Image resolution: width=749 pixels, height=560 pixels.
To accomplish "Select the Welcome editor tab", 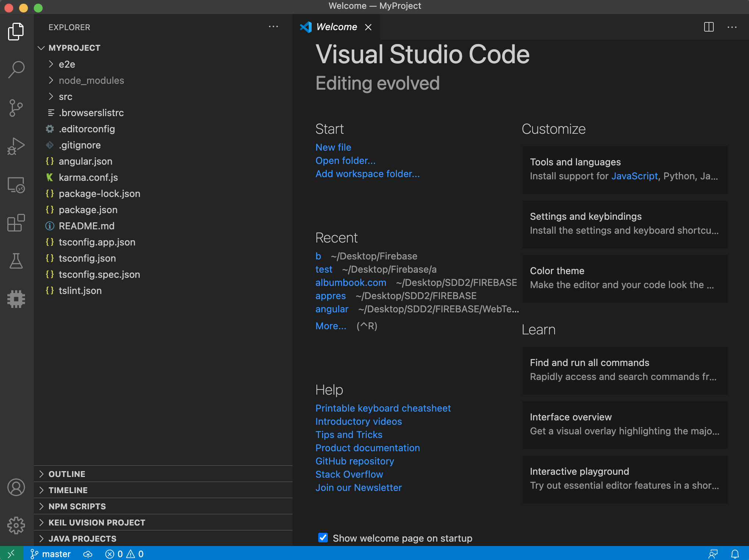I will pos(336,27).
